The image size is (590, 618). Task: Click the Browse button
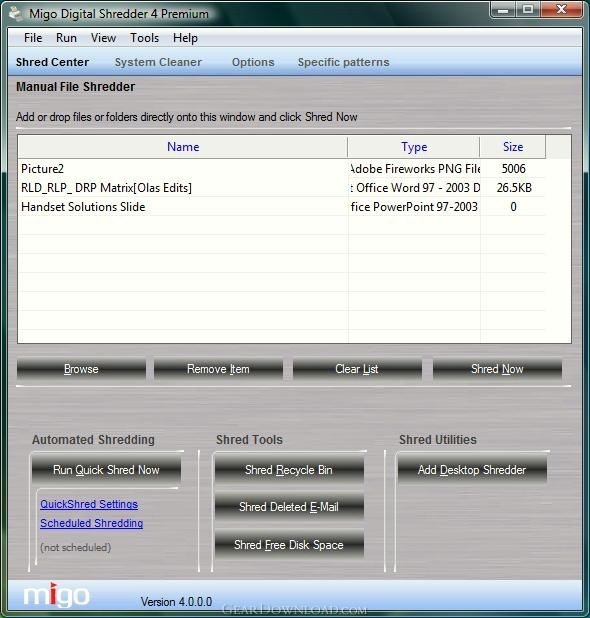point(81,369)
